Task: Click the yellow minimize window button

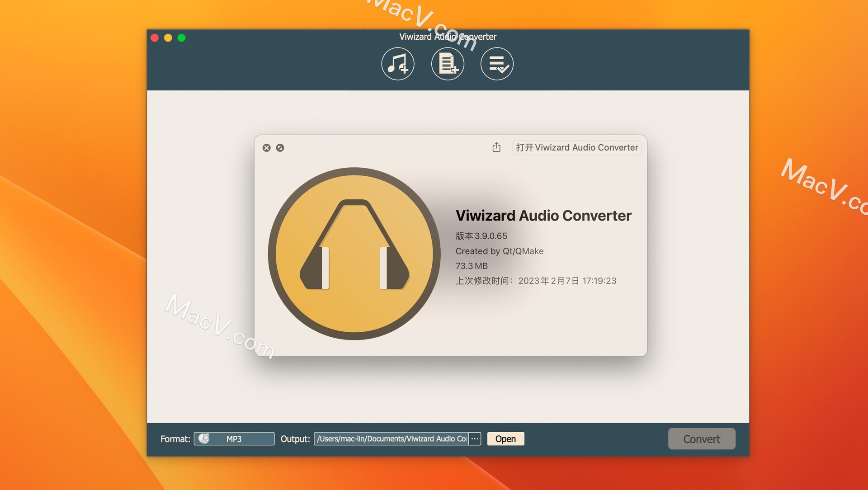Action: pos(168,38)
